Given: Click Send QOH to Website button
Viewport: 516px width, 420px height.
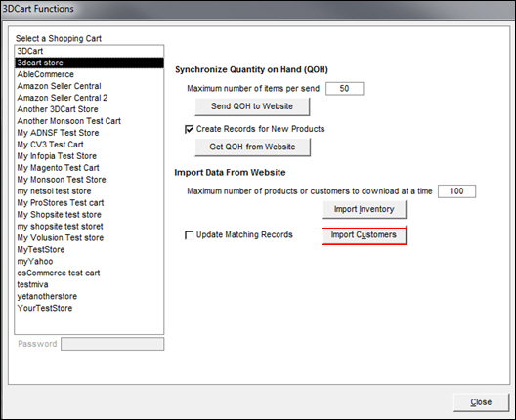Looking at the screenshot, I should [252, 106].
